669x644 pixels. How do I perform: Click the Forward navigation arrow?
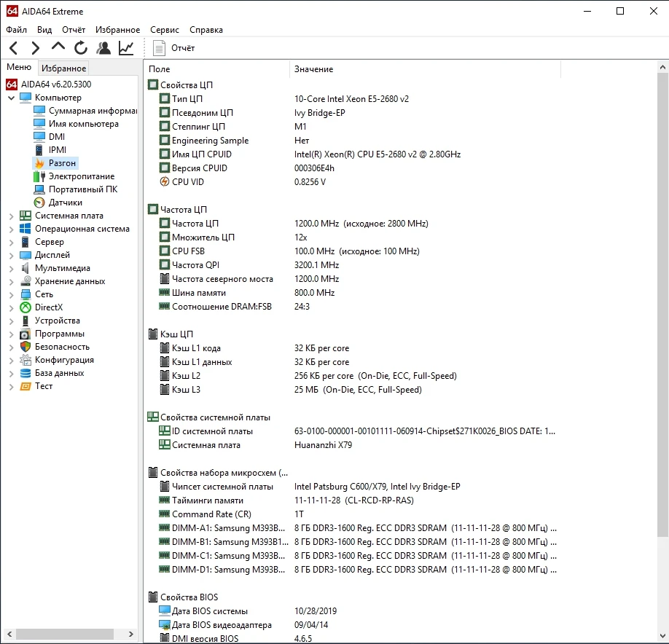(x=36, y=48)
